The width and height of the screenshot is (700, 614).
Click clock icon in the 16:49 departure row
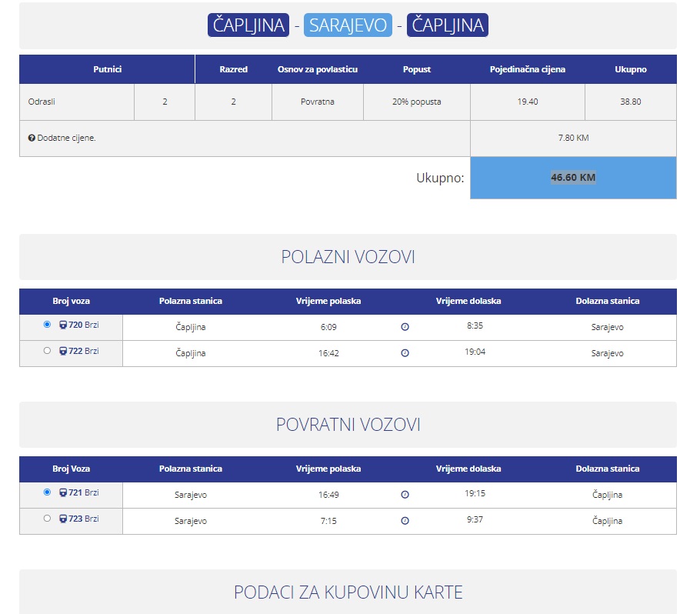pyautogui.click(x=405, y=495)
